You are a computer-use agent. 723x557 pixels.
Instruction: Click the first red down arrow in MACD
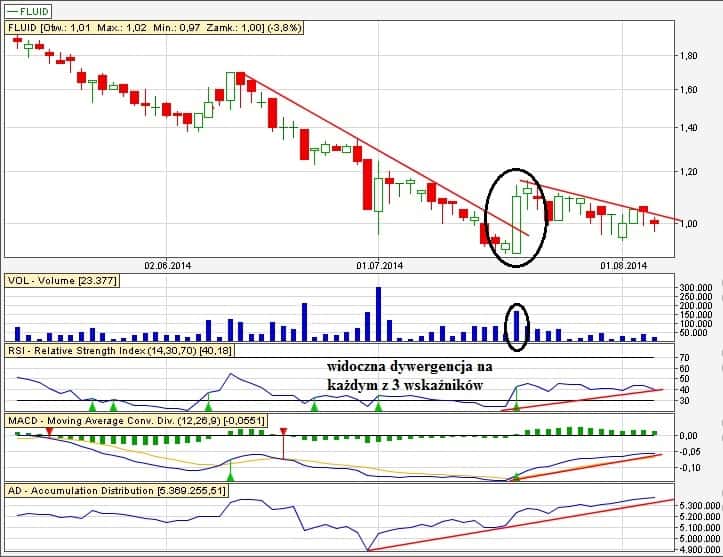(50, 431)
